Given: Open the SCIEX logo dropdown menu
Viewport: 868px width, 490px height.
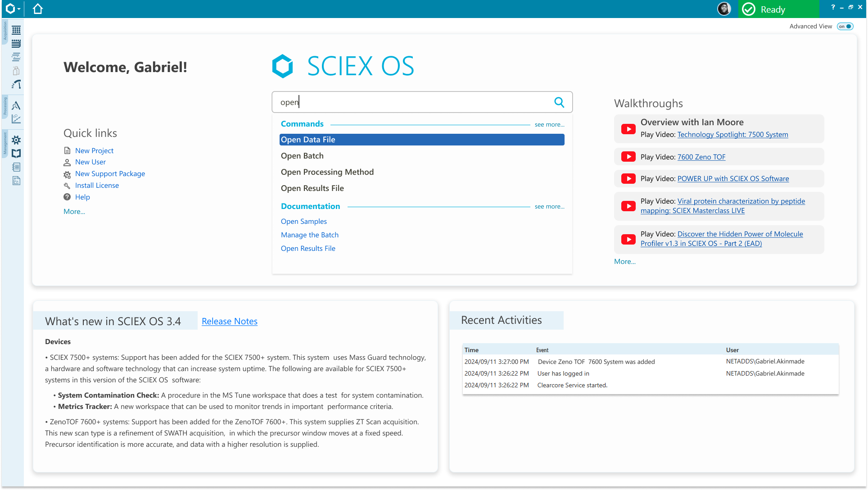Looking at the screenshot, I should (13, 9).
